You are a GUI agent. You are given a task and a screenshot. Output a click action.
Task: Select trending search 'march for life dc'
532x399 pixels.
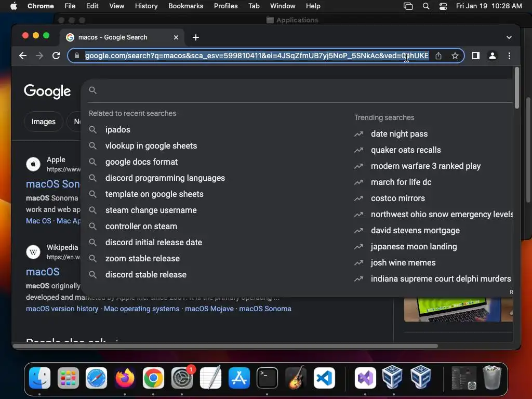click(401, 182)
